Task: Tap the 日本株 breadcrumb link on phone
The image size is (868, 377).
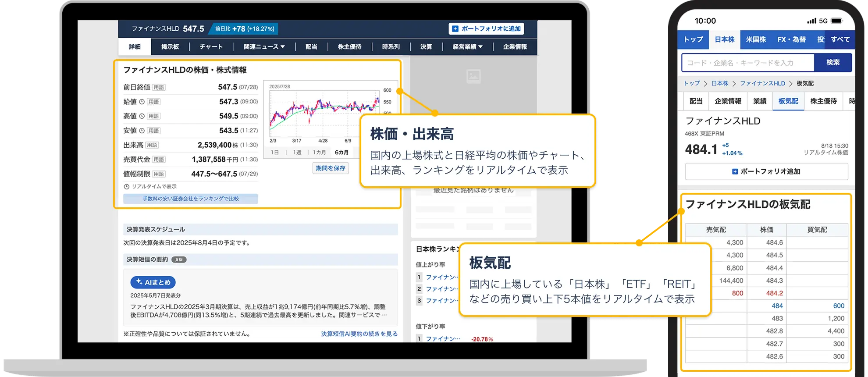Action: point(720,83)
